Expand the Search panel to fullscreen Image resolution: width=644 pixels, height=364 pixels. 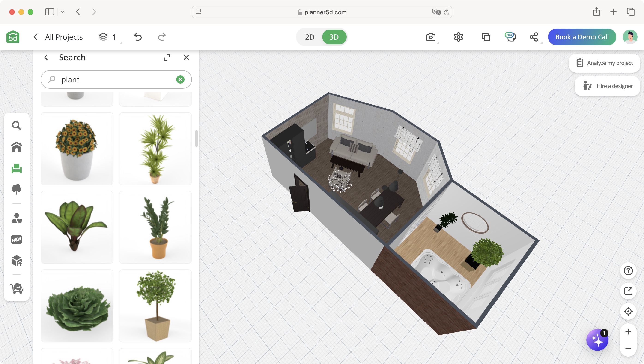tap(167, 57)
